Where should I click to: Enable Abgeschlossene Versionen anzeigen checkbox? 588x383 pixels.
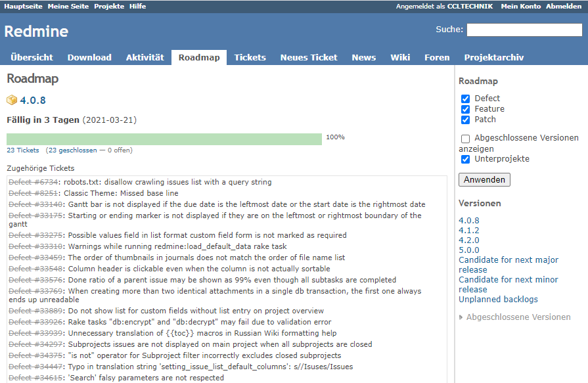(466, 139)
